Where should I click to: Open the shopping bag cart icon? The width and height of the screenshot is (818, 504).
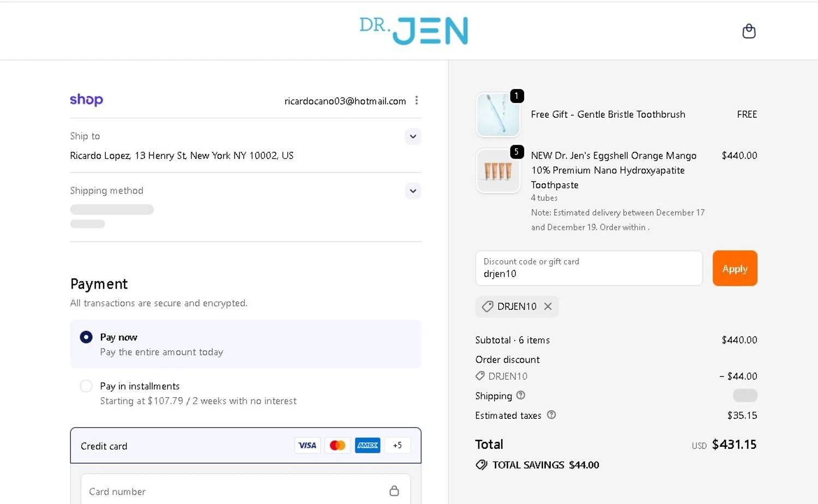click(x=749, y=31)
